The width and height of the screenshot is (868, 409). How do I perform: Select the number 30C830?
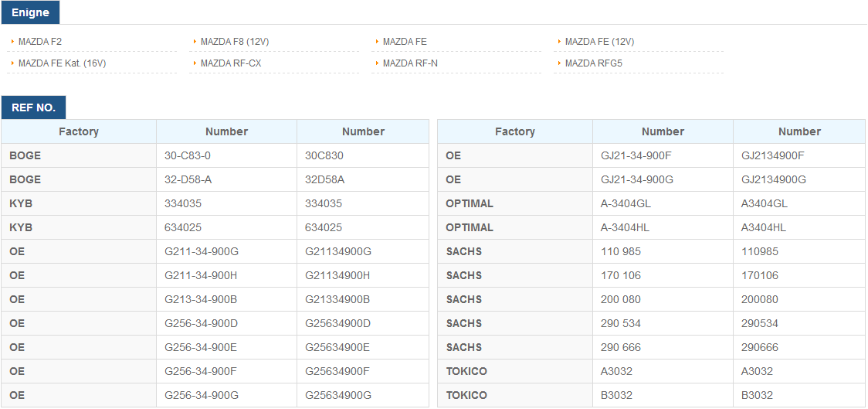324,155
